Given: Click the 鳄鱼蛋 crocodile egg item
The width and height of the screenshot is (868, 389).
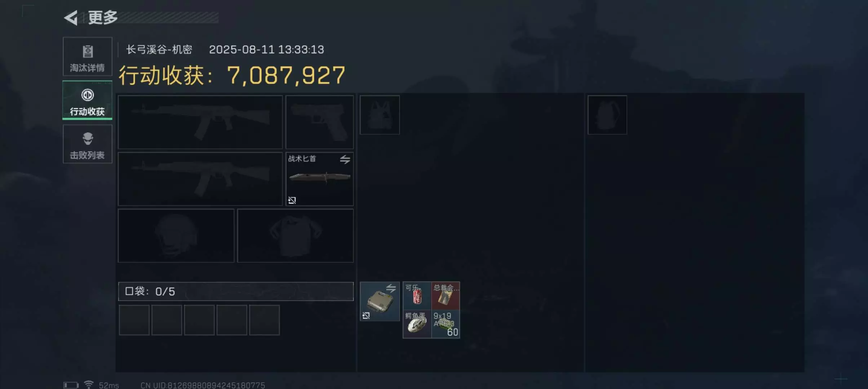Looking at the screenshot, I should pyautogui.click(x=417, y=324).
